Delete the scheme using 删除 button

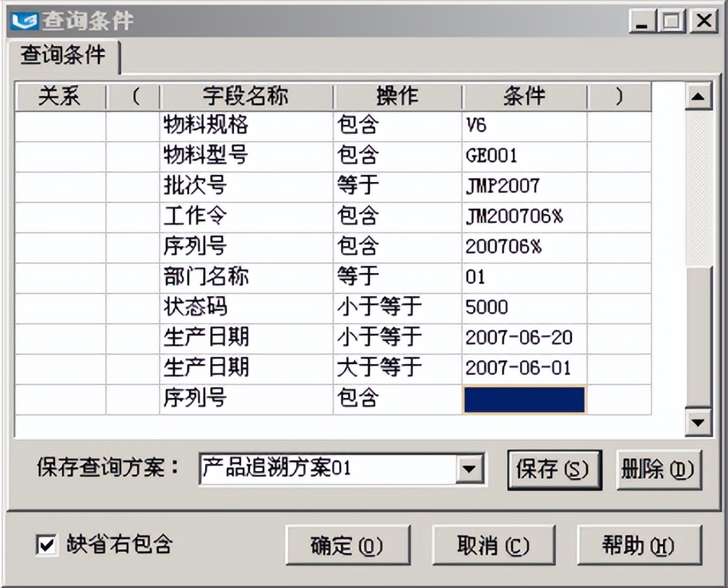(658, 470)
